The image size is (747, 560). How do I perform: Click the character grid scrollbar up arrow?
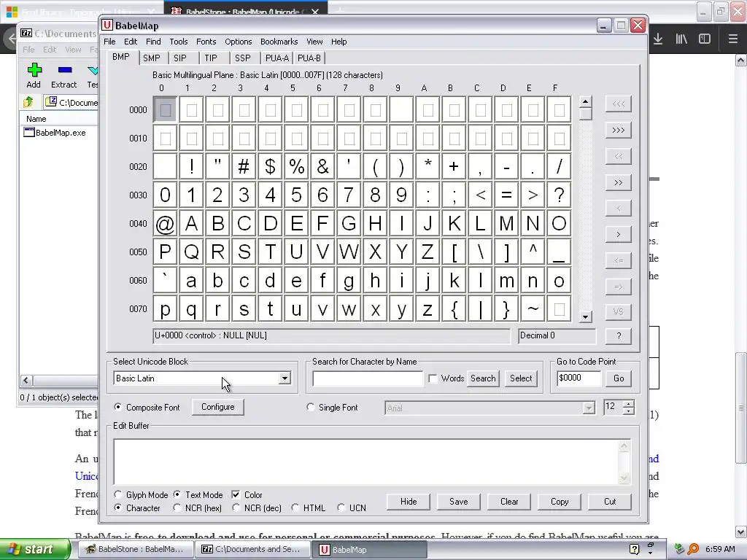pos(586,101)
